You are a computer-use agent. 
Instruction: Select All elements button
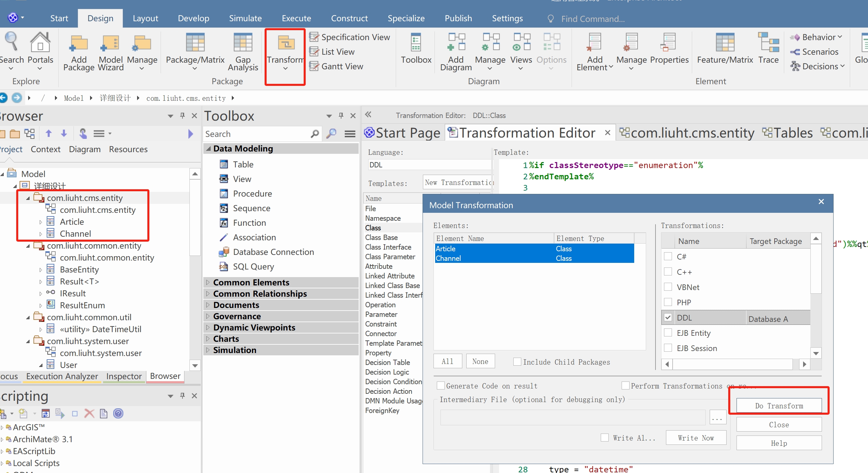[x=447, y=361]
